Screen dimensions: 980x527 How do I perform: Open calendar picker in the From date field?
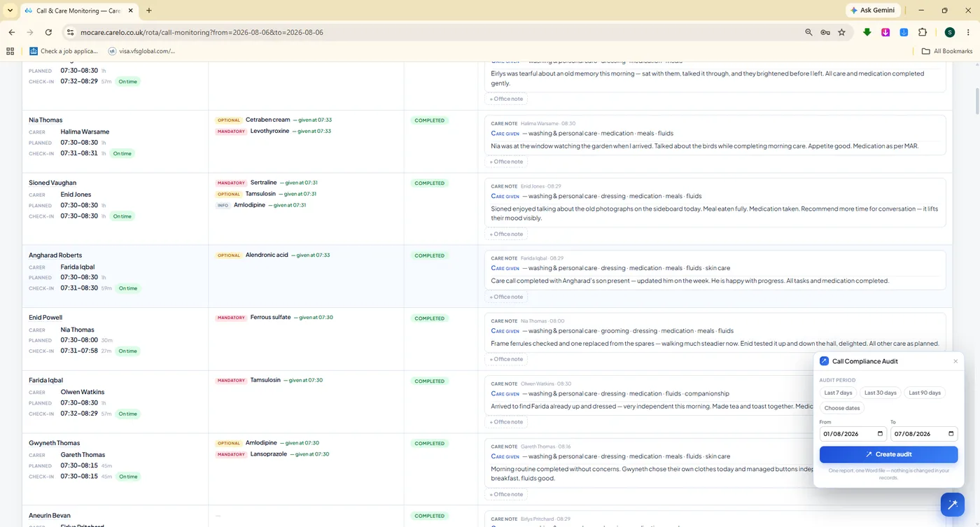(x=880, y=434)
